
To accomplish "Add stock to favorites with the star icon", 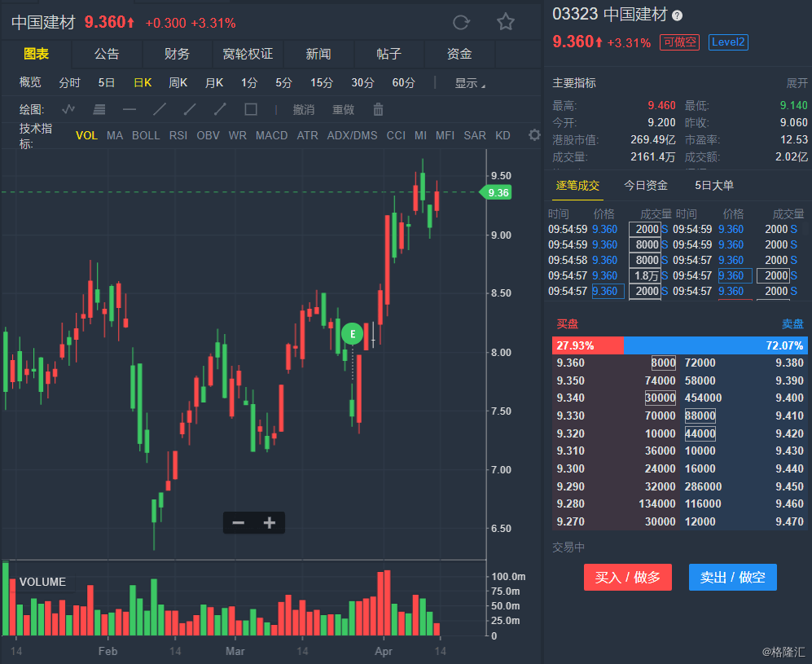I will [x=506, y=22].
